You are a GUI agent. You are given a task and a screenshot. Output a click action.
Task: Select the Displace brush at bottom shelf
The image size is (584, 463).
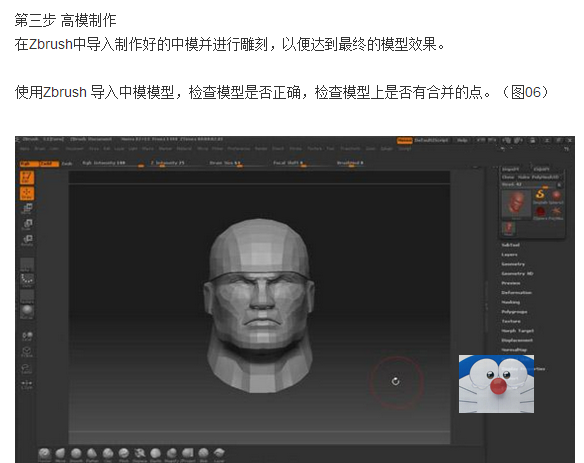coord(140,454)
